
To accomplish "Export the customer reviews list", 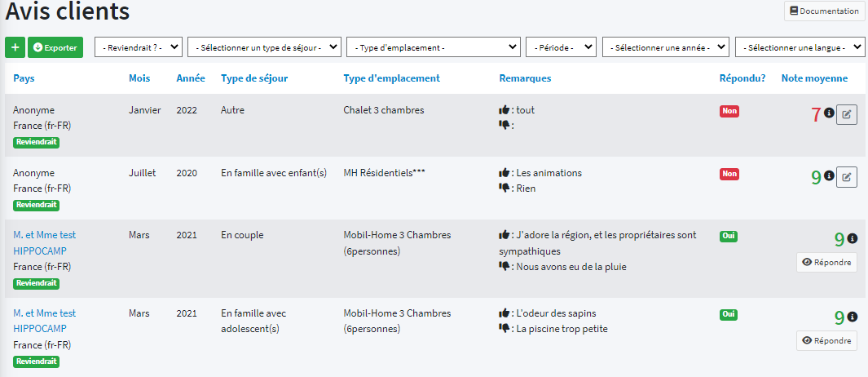I will 55,47.
